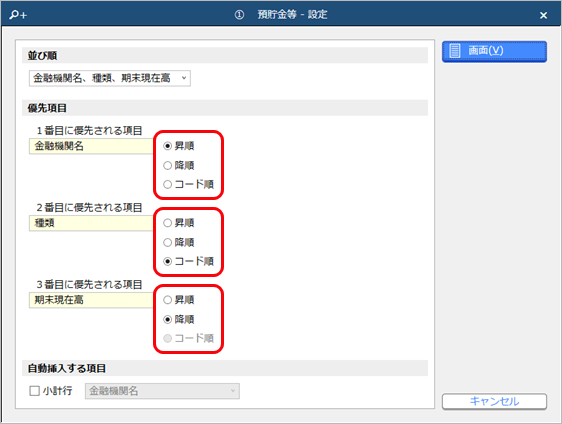This screenshot has height=424, width=562.
Task: Click the 画面(V) button
Action: (494, 51)
